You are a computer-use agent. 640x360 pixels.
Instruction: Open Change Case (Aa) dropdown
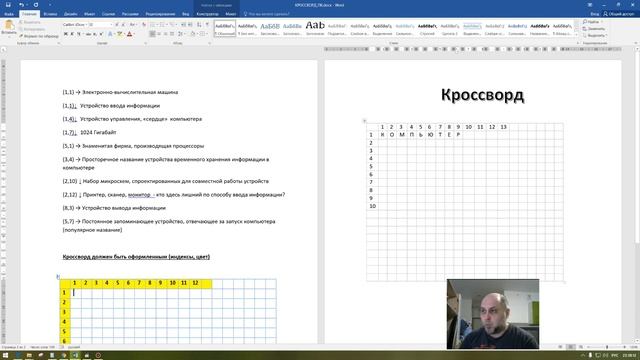(x=133, y=25)
